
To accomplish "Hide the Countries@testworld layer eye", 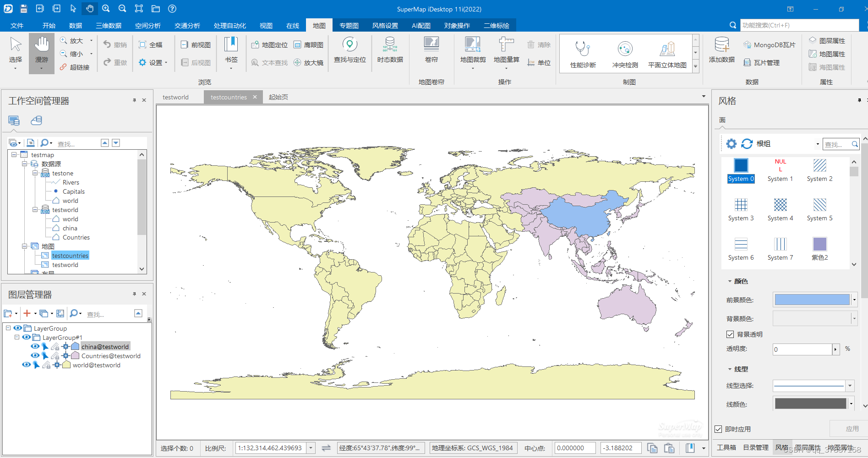I will coord(35,356).
